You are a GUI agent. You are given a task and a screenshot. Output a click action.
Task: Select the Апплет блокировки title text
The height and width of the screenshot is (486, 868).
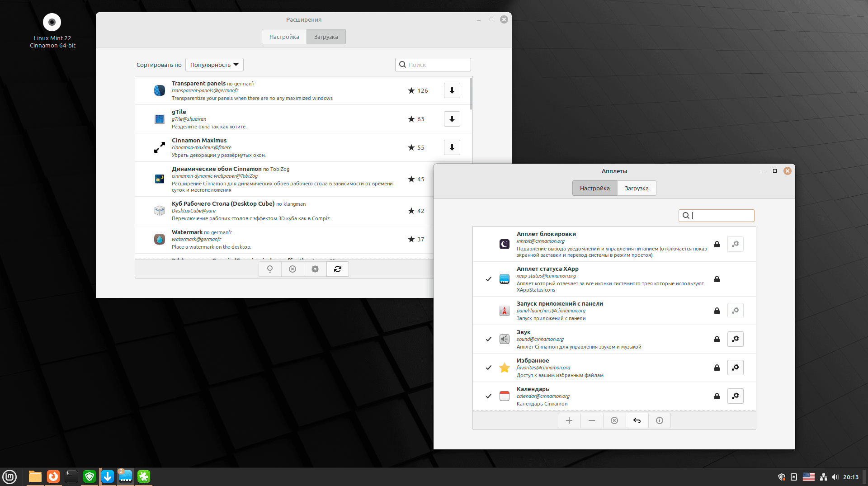pos(546,234)
